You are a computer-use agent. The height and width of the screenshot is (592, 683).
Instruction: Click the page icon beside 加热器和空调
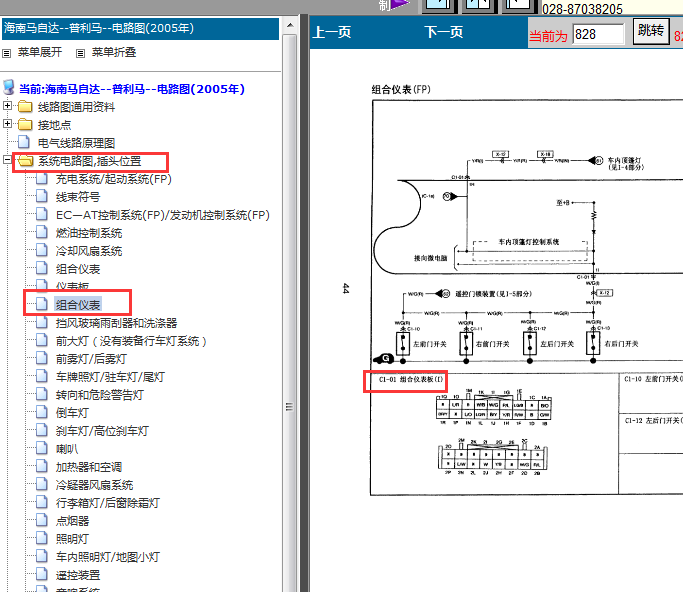(x=42, y=467)
